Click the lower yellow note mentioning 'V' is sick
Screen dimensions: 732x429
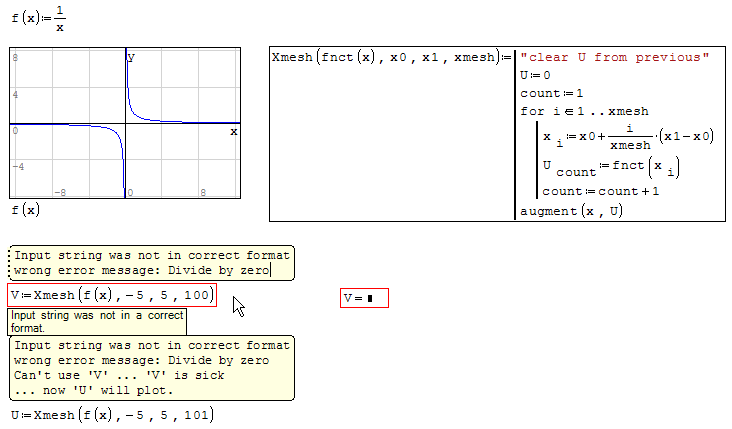click(151, 367)
